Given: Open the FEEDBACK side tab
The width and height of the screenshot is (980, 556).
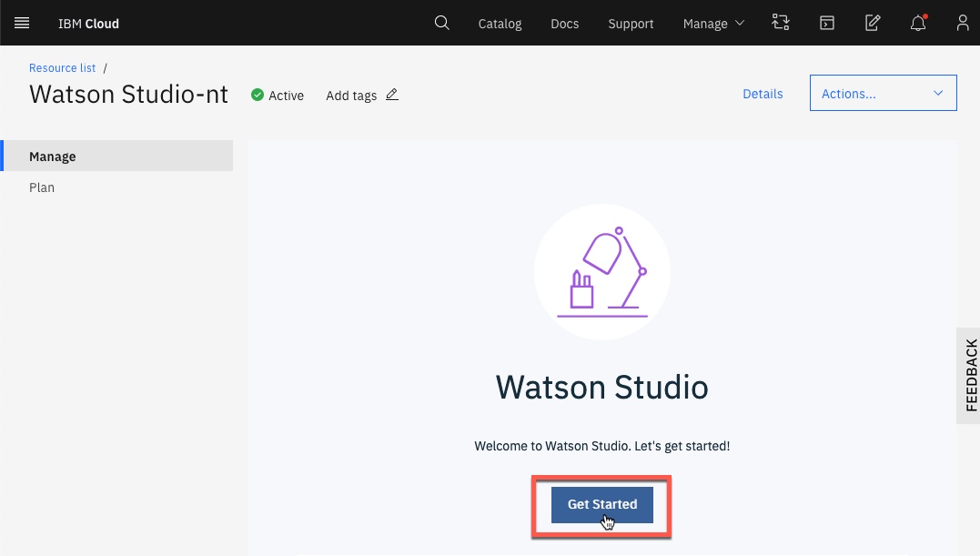Looking at the screenshot, I should click(x=970, y=375).
